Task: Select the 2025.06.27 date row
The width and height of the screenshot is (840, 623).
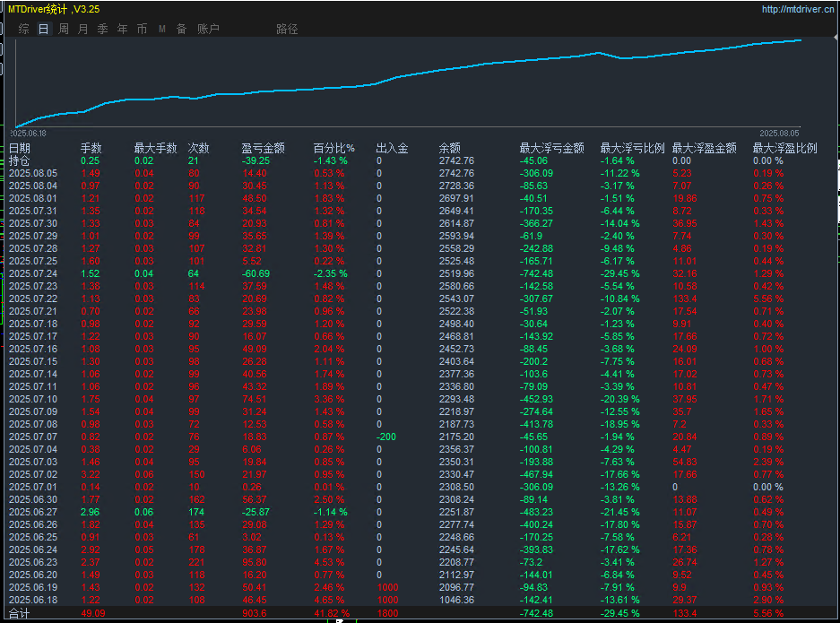Action: tap(33, 512)
